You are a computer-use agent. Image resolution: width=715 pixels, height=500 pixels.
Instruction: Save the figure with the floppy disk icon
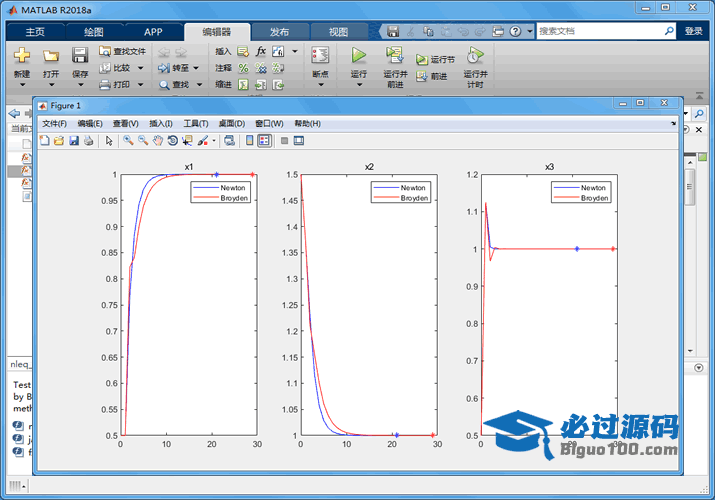[74, 140]
